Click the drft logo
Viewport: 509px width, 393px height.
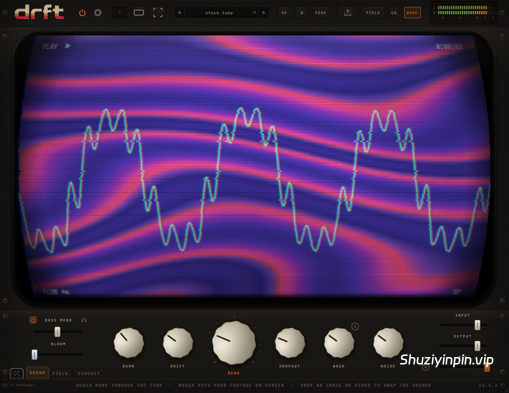[x=39, y=13]
